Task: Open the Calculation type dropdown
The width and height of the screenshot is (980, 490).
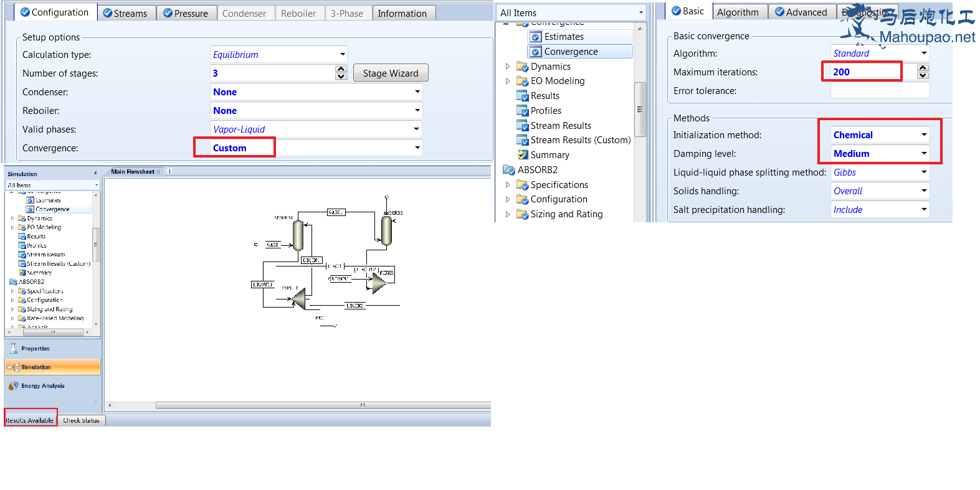Action: click(342, 55)
